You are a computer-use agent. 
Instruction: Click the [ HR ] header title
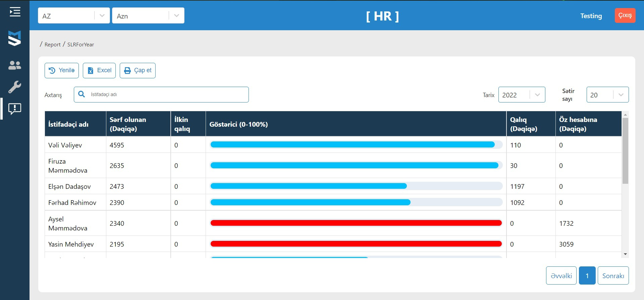(382, 16)
